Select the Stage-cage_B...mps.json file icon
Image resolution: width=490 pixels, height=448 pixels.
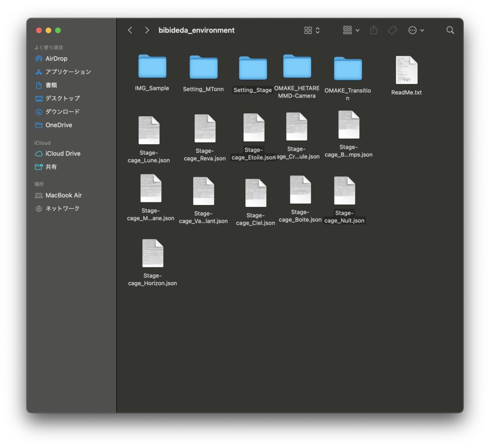coord(349,125)
